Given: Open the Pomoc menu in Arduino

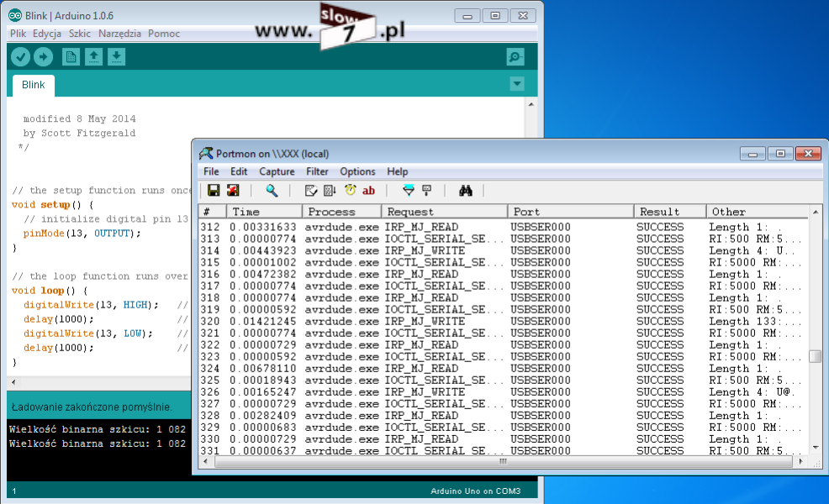Looking at the screenshot, I should pyautogui.click(x=164, y=34).
